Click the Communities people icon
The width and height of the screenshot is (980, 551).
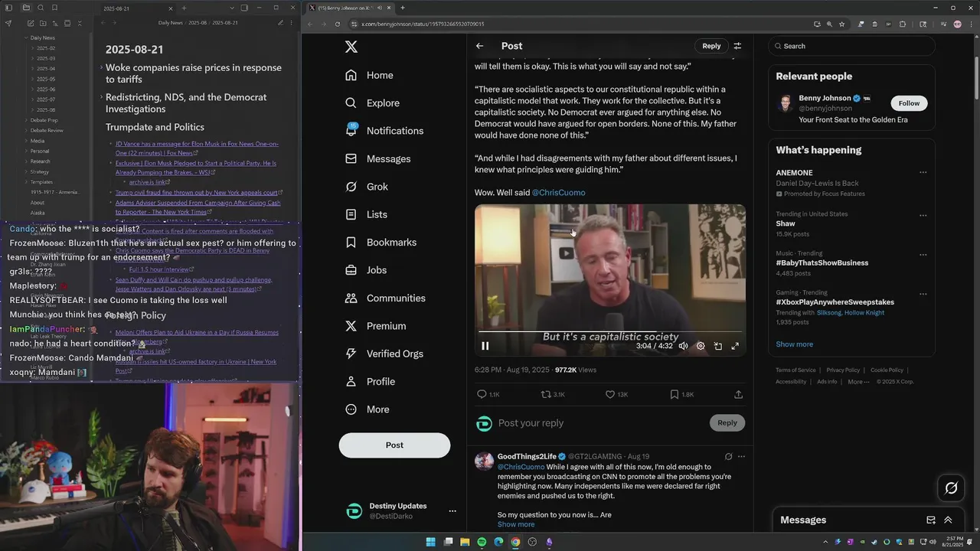point(351,298)
